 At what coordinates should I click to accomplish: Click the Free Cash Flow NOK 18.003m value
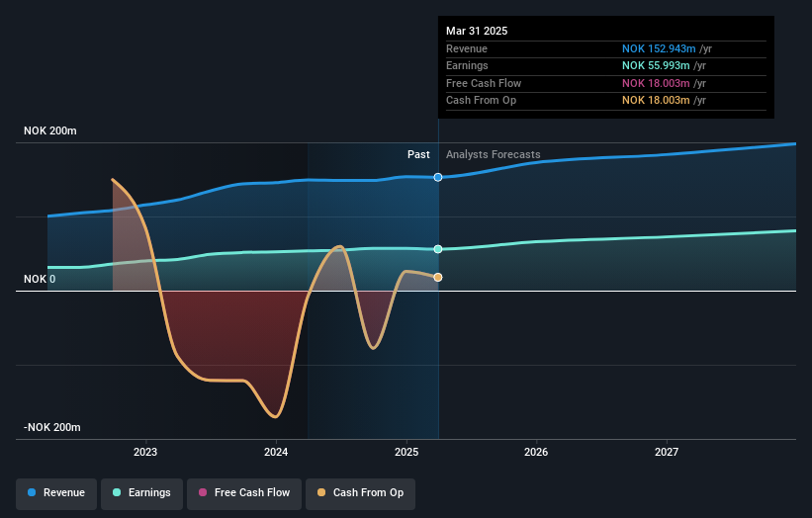[x=656, y=83]
